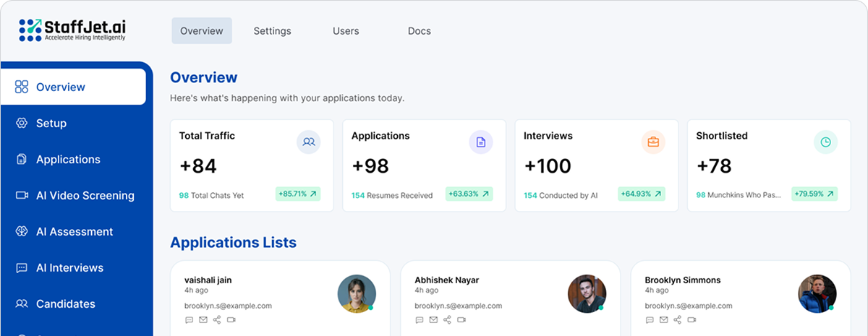Click the email icon for Abhishek Nayar
Viewport: 868px width, 336px height.
coord(433,320)
